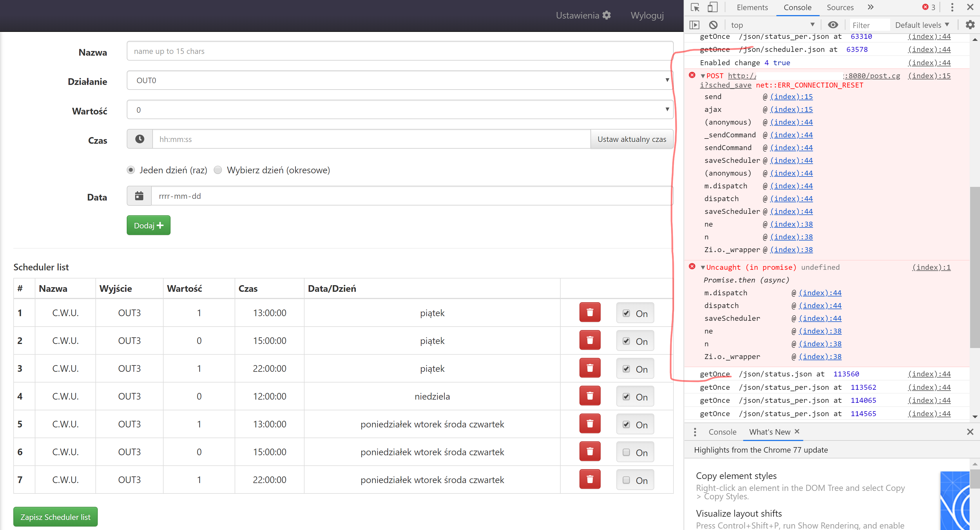Click the Ustaw aktualny czas button

coord(631,139)
